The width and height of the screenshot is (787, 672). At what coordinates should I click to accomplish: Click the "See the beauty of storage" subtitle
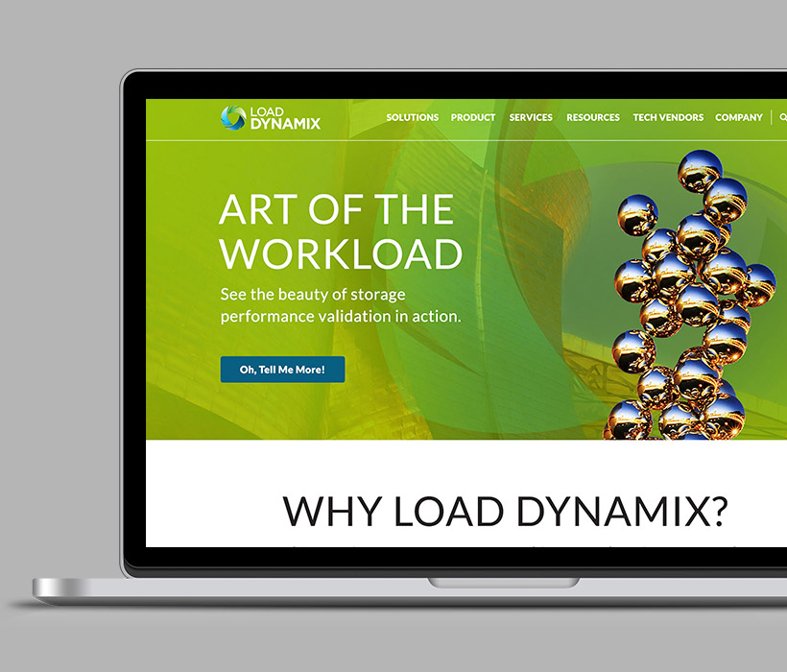(341, 305)
